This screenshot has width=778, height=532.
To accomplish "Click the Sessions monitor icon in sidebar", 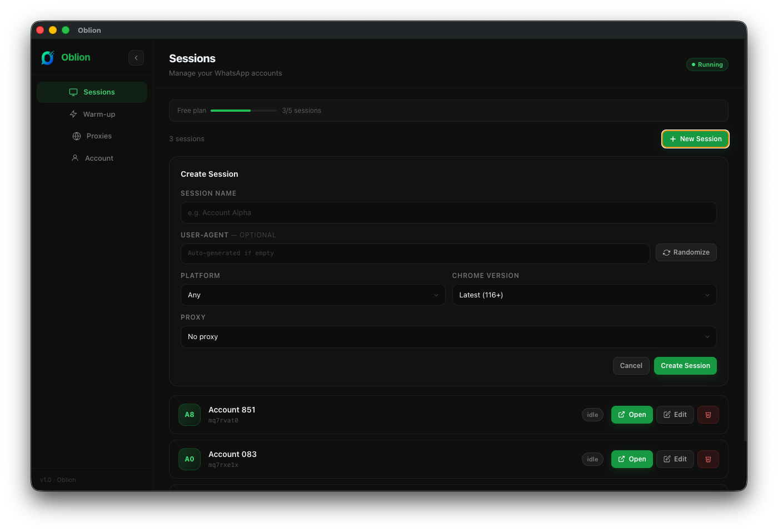I will click(73, 92).
